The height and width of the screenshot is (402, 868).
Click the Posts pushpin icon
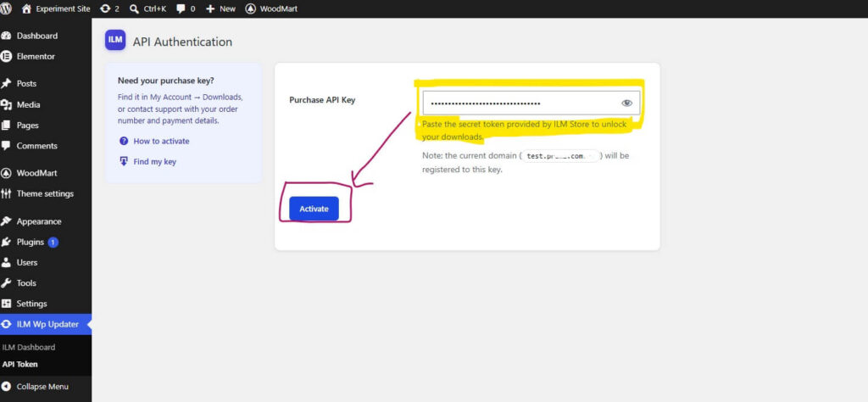[x=6, y=84]
